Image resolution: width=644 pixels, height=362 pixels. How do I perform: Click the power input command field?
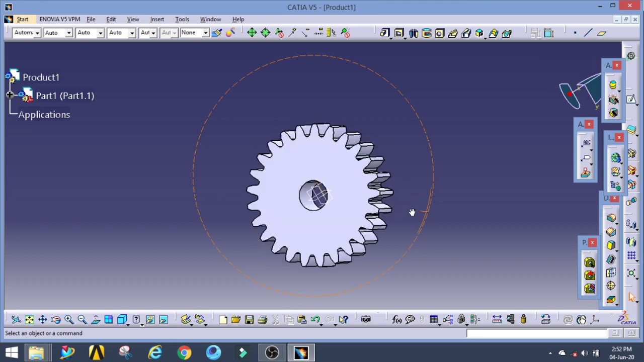coord(536,333)
